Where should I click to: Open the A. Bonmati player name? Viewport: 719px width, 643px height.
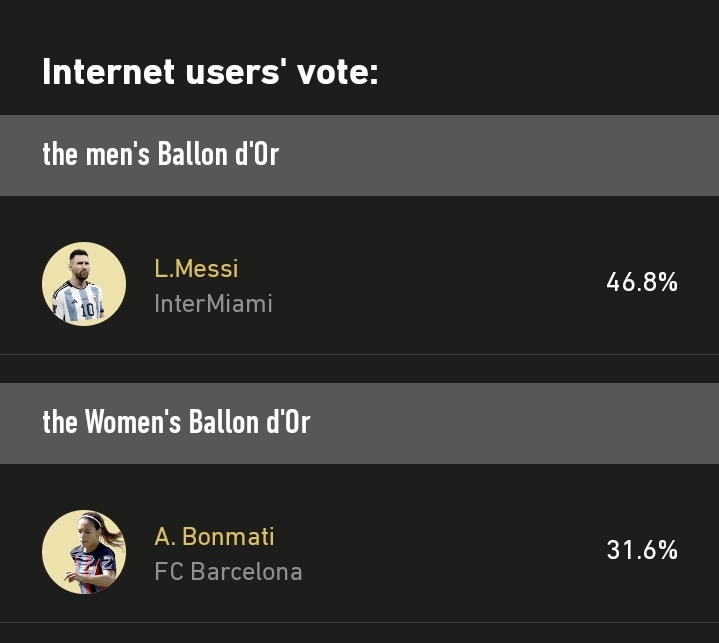tap(214, 537)
